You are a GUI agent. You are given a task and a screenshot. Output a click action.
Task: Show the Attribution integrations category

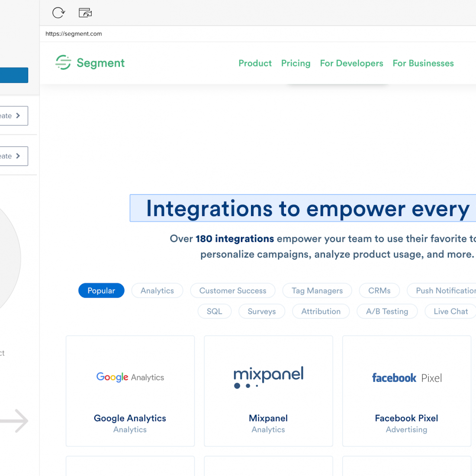point(321,311)
